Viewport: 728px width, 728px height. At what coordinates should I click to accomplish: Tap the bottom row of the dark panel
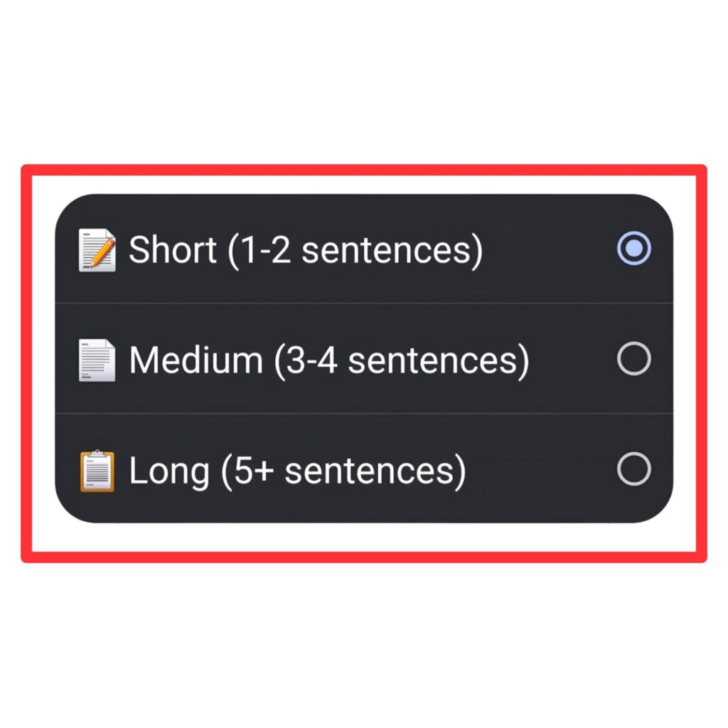pos(355,469)
